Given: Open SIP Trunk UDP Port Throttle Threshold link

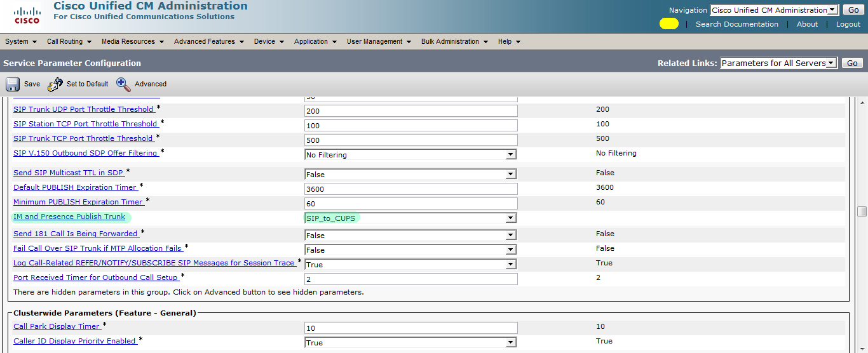Looking at the screenshot, I should tap(83, 109).
